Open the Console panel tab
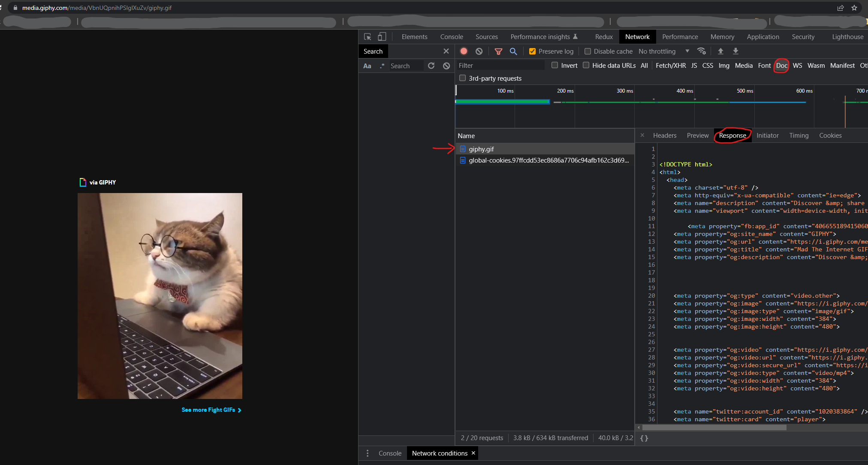The height and width of the screenshot is (465, 868). pyautogui.click(x=452, y=37)
